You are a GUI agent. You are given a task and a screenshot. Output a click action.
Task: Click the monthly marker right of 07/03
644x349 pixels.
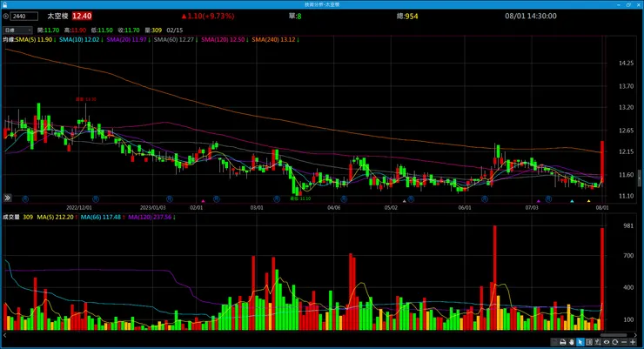(x=548, y=198)
